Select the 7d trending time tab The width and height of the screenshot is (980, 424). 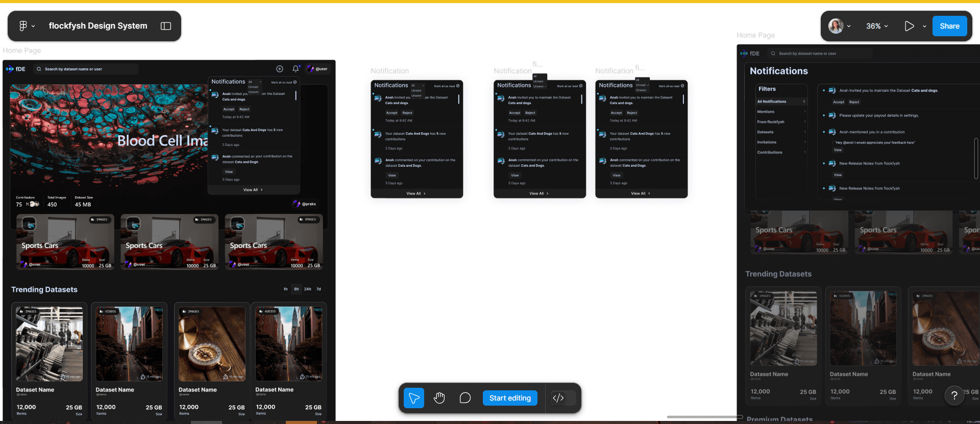point(318,289)
